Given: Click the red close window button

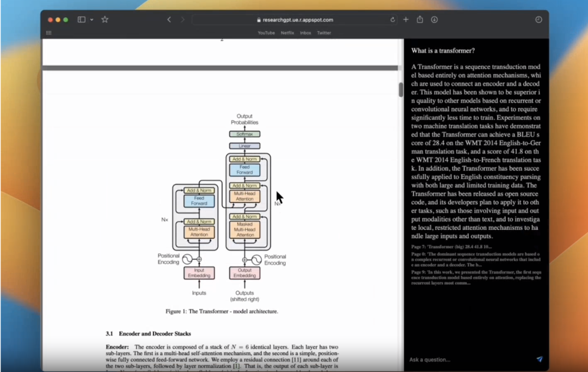Looking at the screenshot, I should [50, 20].
